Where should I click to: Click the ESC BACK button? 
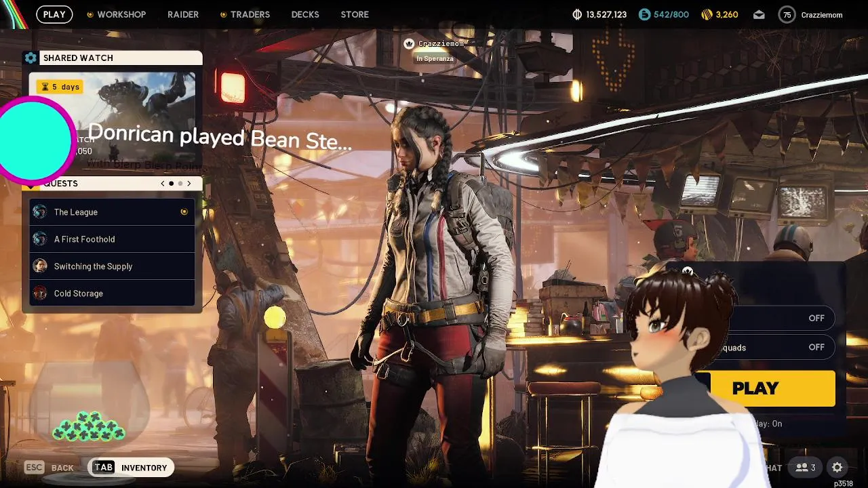(x=49, y=468)
